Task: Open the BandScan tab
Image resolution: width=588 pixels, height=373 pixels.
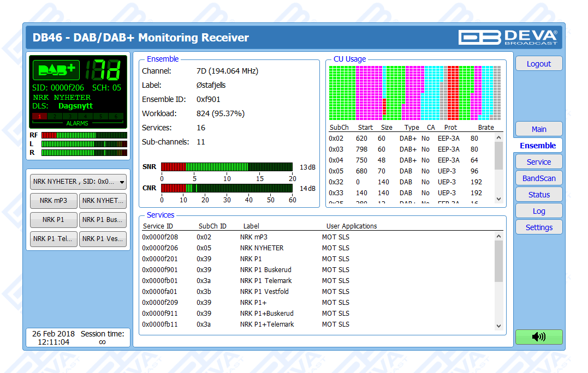Action: (538, 178)
